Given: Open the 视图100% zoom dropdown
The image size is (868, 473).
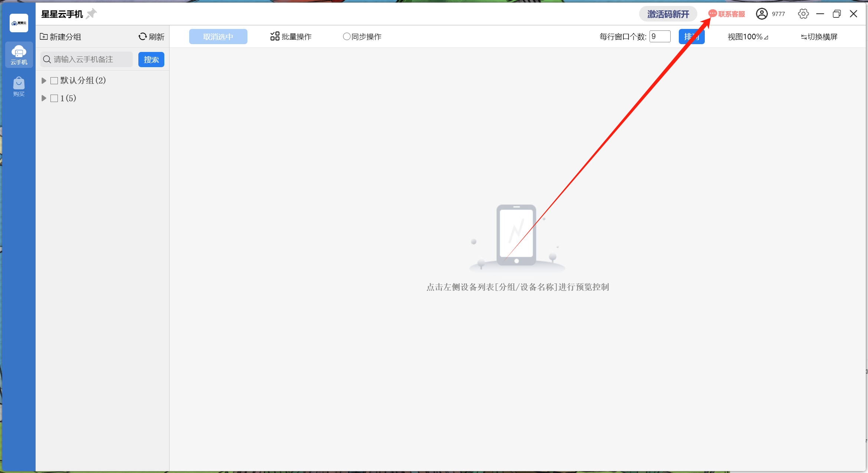Looking at the screenshot, I should pos(747,37).
